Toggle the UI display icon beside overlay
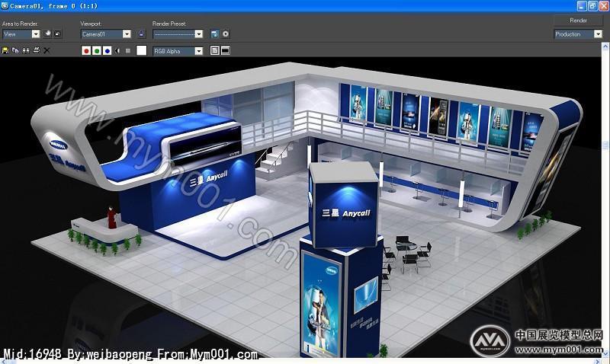The image size is (610, 364). (225, 50)
